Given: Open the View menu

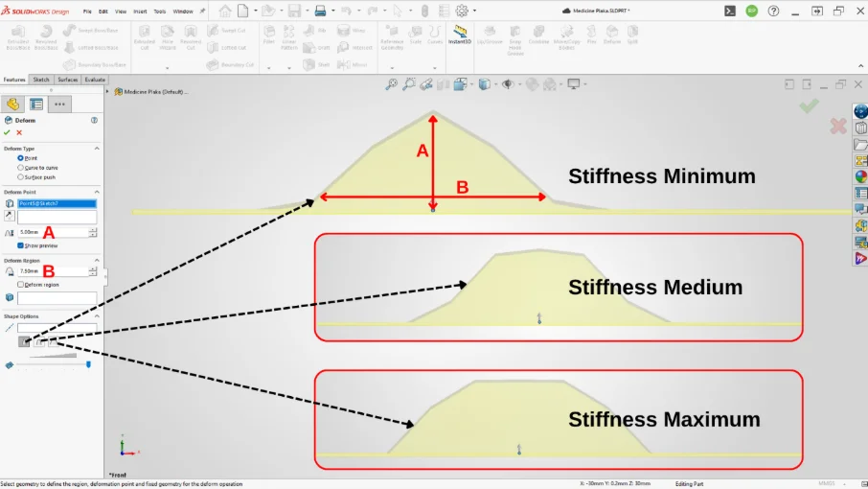Looking at the screenshot, I should point(120,12).
